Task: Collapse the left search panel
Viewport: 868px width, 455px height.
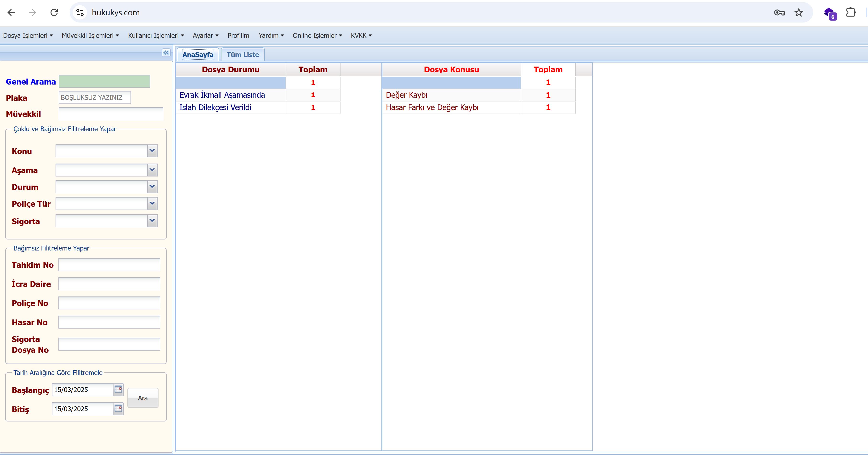Action: coord(166,53)
